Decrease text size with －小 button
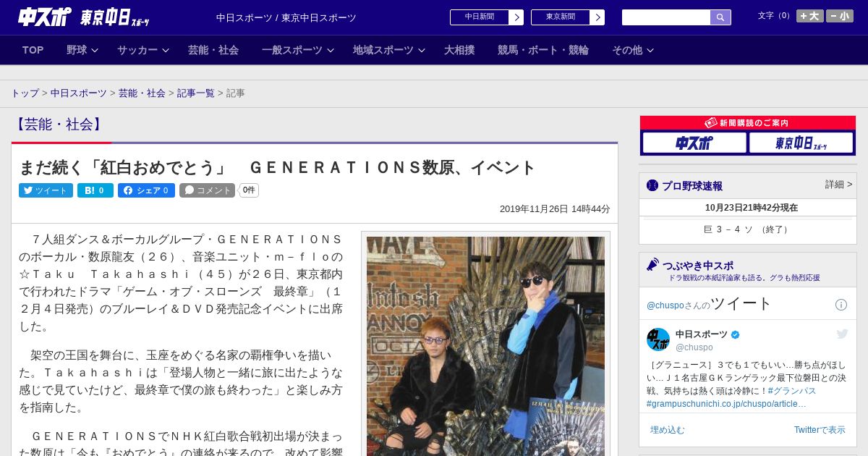 [840, 16]
